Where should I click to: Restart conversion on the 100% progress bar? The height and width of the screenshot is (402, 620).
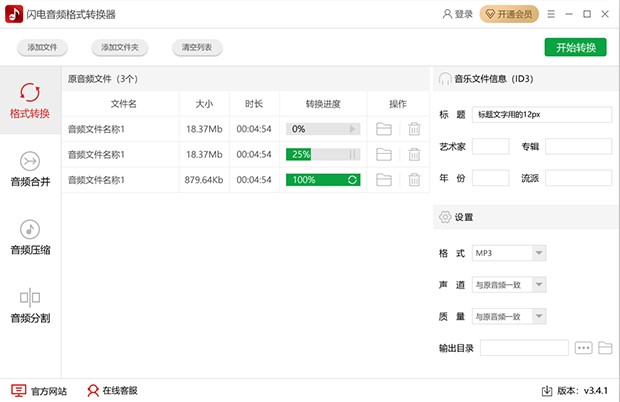point(352,180)
